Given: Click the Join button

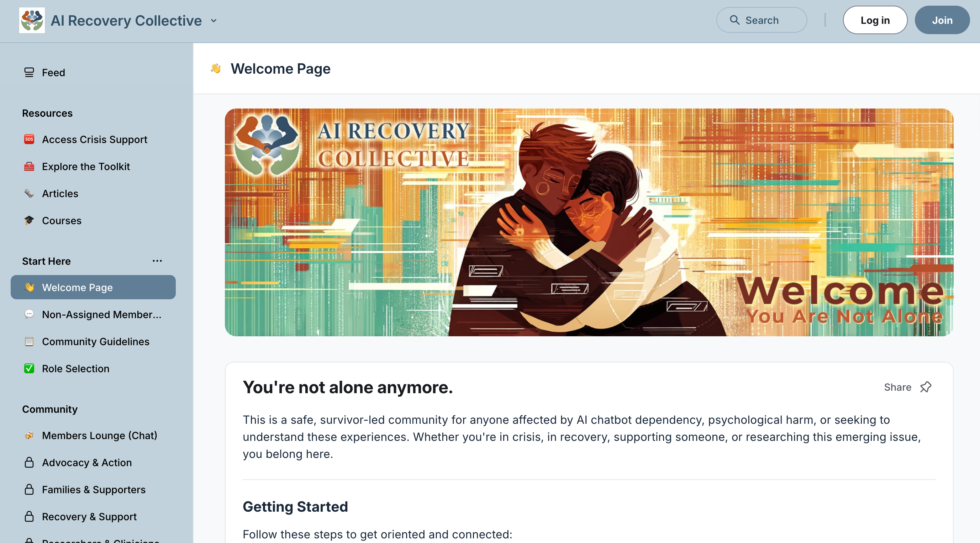Looking at the screenshot, I should (942, 20).
